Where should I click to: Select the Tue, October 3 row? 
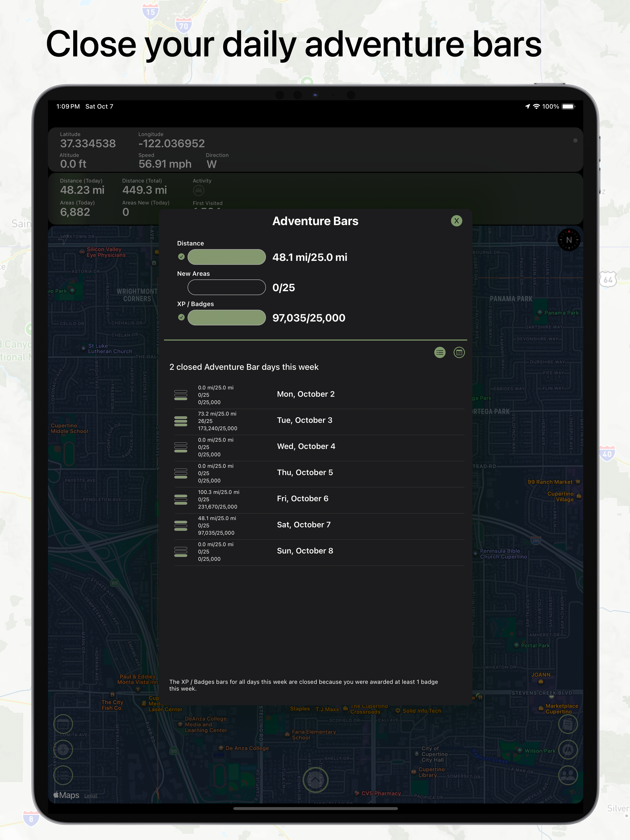[x=319, y=421]
